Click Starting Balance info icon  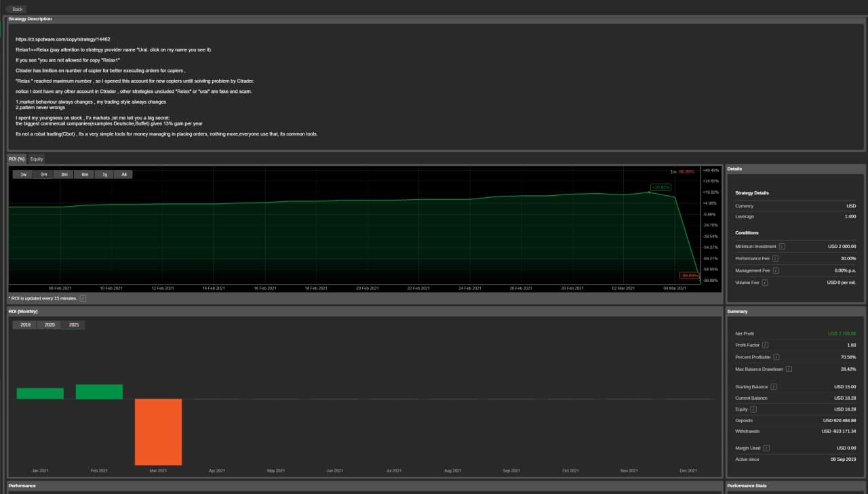(x=774, y=387)
